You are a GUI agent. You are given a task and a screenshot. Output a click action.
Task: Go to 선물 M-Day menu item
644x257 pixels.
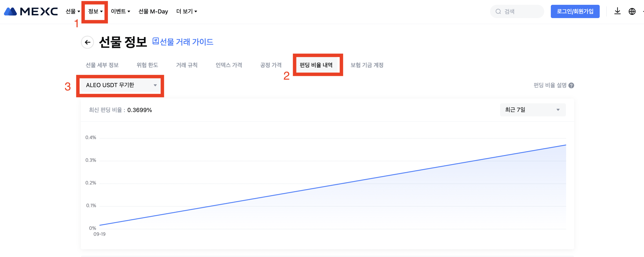[153, 11]
